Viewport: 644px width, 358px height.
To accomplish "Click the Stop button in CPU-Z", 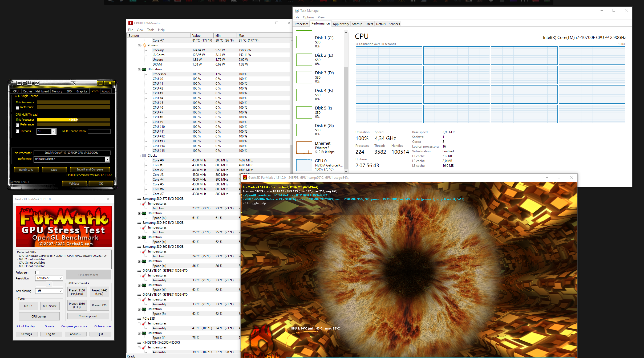I will [x=54, y=170].
